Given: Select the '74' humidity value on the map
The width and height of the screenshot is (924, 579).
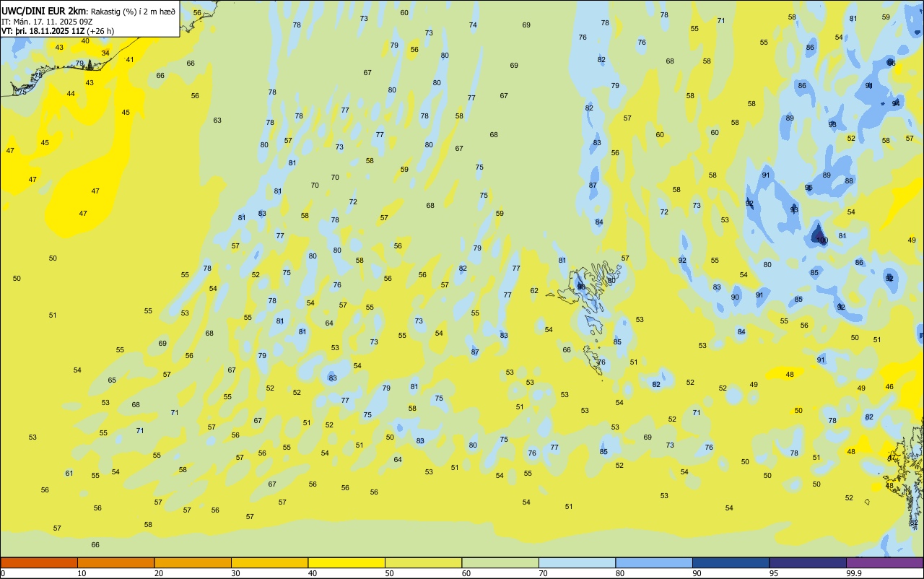Looking at the screenshot, I should 473,25.
